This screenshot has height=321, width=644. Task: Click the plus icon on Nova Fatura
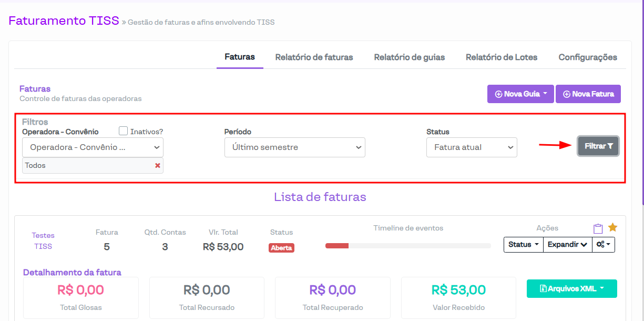point(567,94)
